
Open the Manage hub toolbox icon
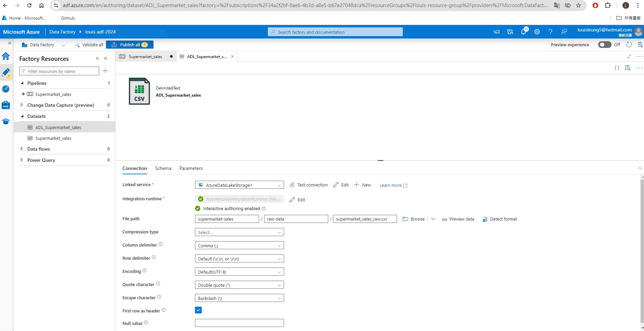point(6,105)
